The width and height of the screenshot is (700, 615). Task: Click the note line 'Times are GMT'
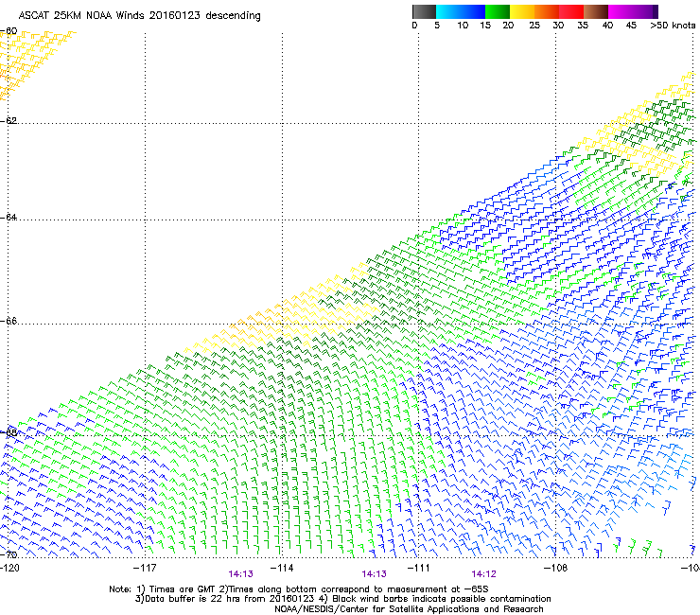click(183, 589)
